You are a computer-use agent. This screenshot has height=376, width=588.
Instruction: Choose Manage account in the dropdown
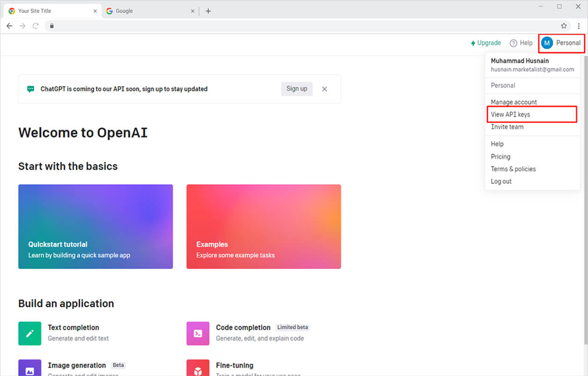click(514, 102)
